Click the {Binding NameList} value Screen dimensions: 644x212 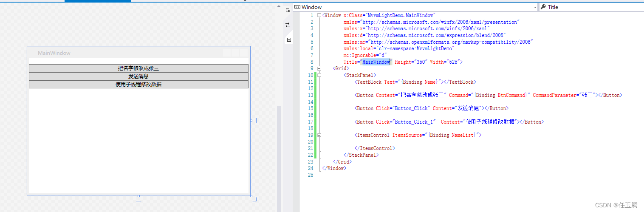click(453, 135)
